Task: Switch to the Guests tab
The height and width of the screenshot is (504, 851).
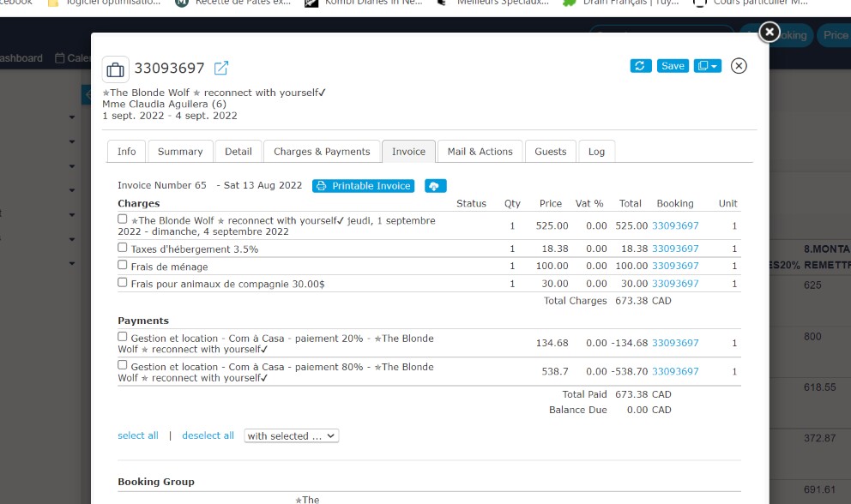Action: (551, 152)
